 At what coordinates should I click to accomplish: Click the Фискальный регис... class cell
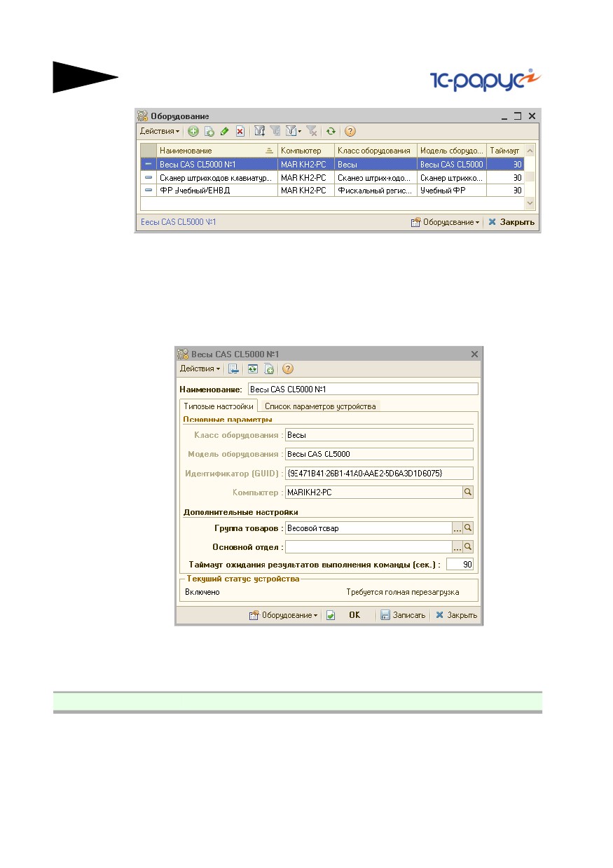(376, 191)
